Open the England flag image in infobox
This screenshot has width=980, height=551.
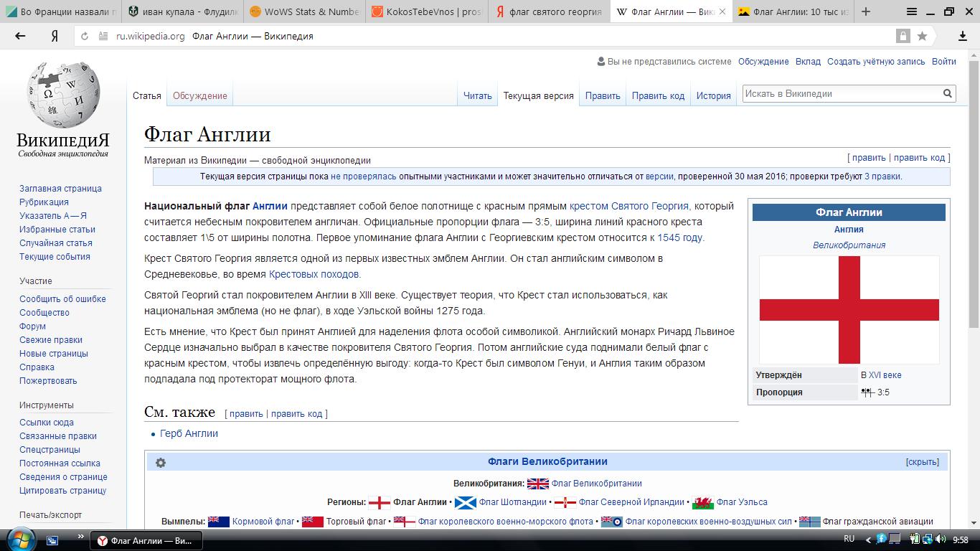849,310
